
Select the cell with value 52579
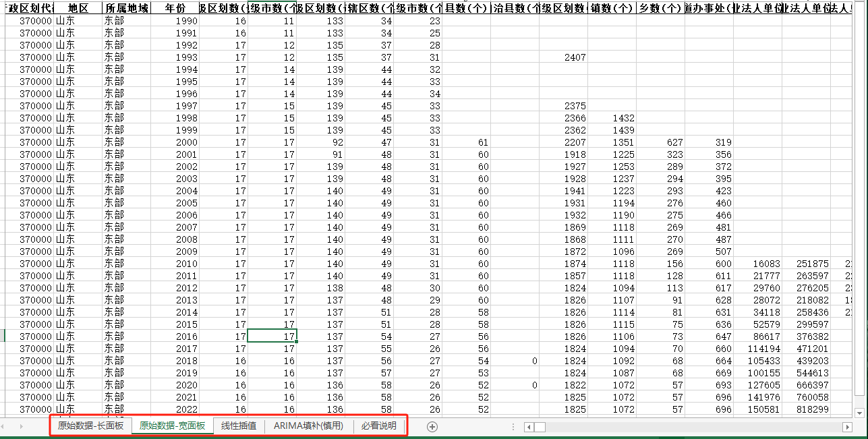[757, 324]
